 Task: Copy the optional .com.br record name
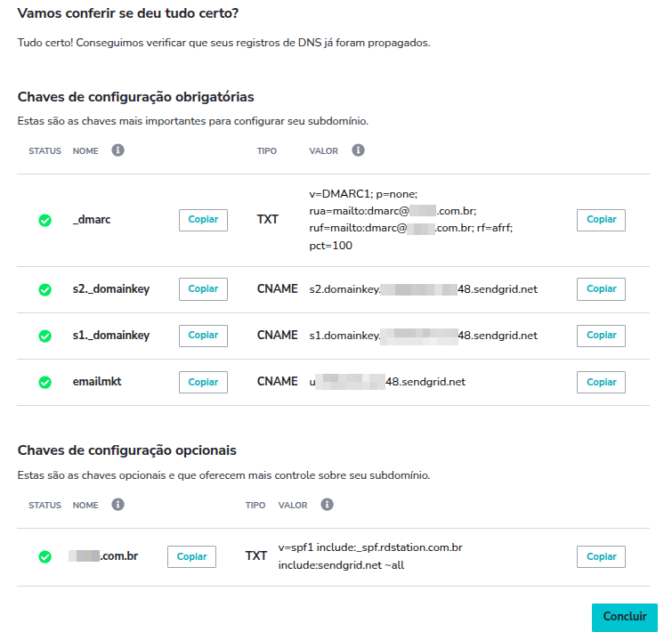pos(191,556)
